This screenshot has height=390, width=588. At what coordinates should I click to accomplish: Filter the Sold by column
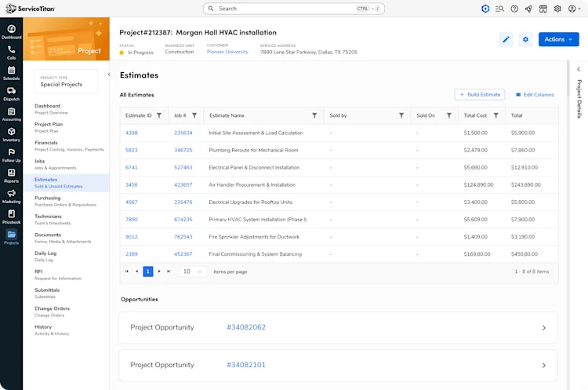click(401, 115)
